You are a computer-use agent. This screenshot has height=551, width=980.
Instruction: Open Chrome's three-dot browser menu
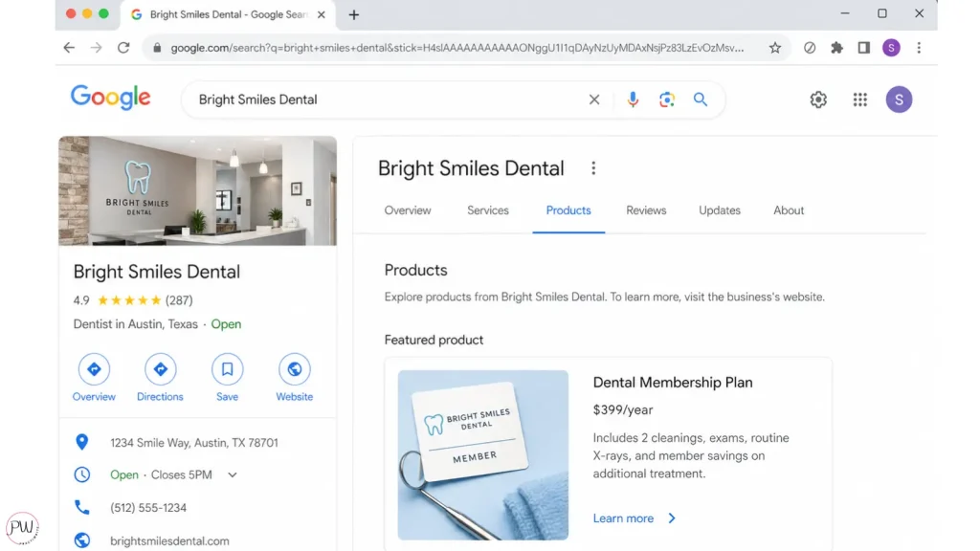919,48
